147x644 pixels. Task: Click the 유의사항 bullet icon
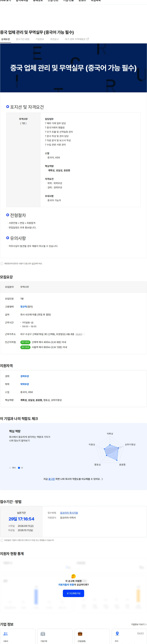tap(8, 238)
